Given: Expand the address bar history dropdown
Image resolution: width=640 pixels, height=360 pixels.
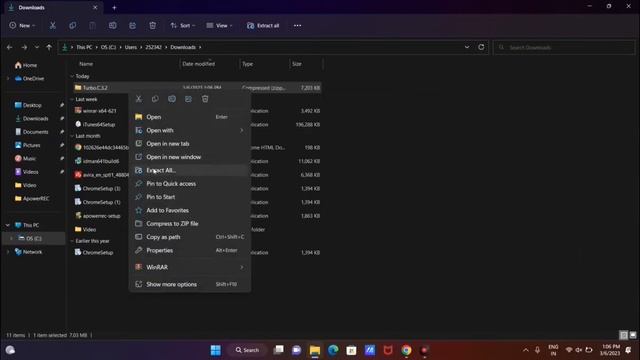Looking at the screenshot, I should click(467, 47).
